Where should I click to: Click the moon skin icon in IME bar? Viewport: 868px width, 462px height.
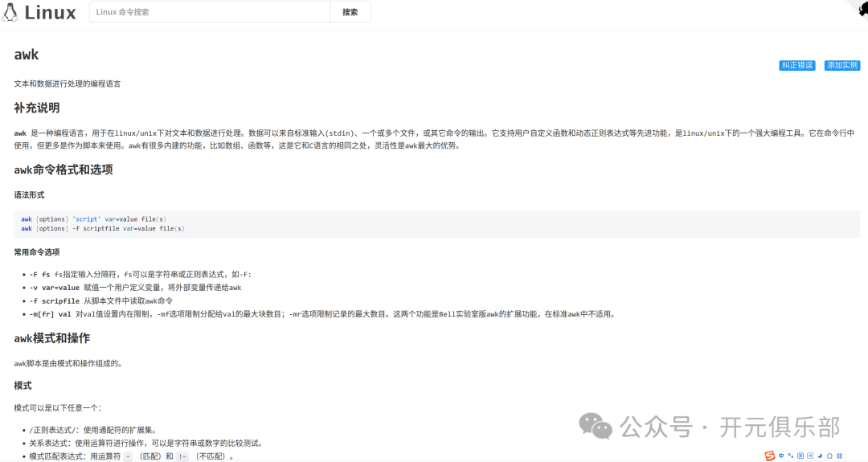point(820,456)
